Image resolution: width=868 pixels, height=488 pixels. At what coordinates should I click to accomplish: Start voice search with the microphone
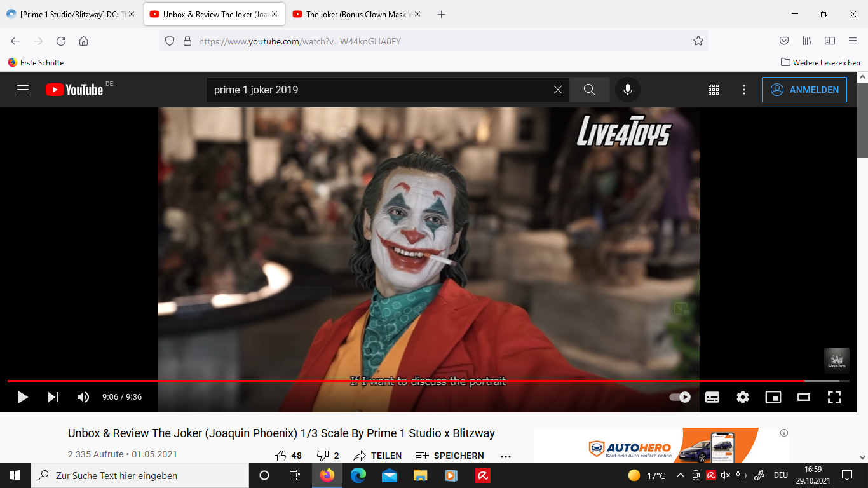628,90
